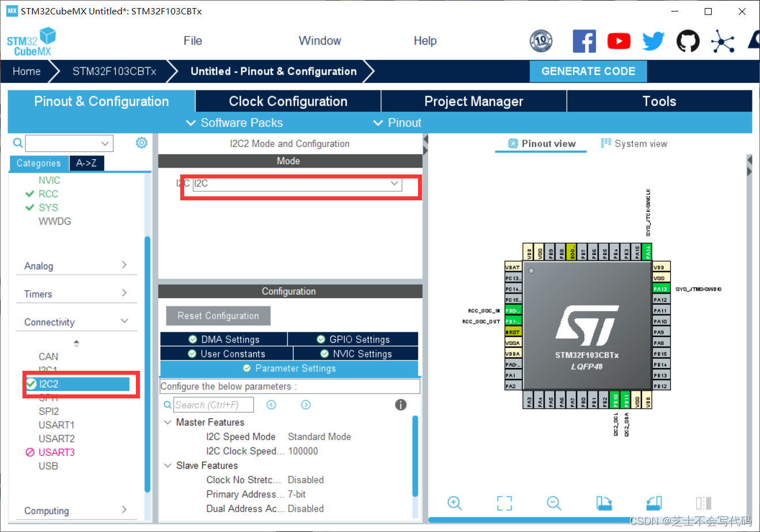Click the green PA14 pin on chip
Screen dimensions: 760x532
[x=648, y=252]
